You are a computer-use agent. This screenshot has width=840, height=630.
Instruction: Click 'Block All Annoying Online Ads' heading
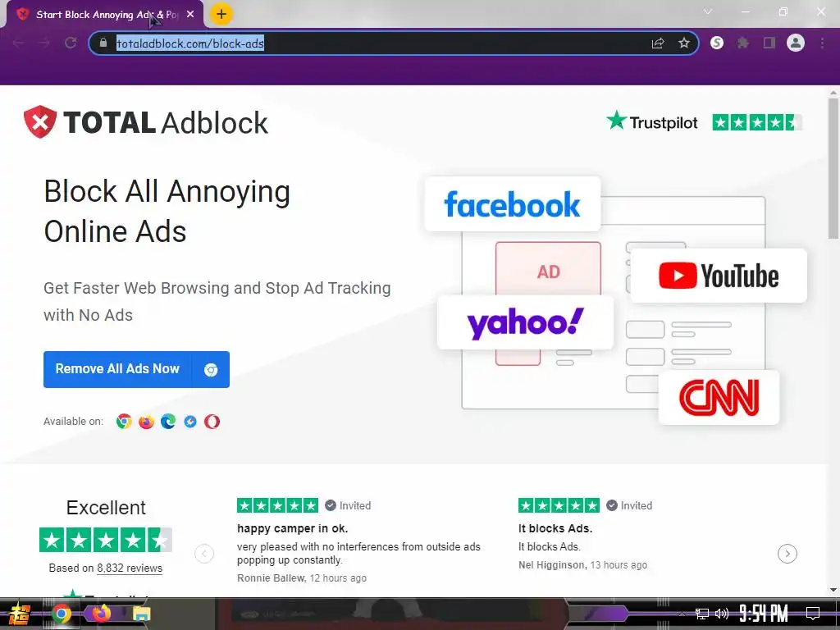(167, 211)
